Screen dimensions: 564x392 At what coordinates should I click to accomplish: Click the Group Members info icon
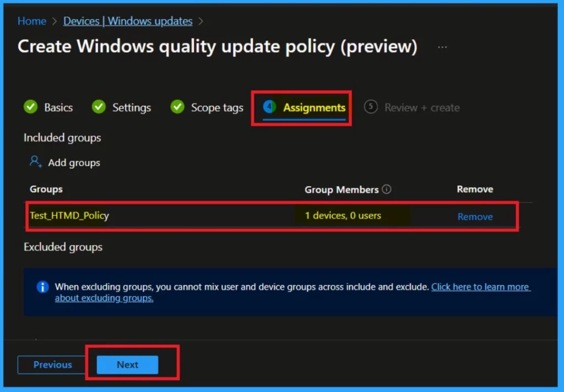click(x=386, y=189)
